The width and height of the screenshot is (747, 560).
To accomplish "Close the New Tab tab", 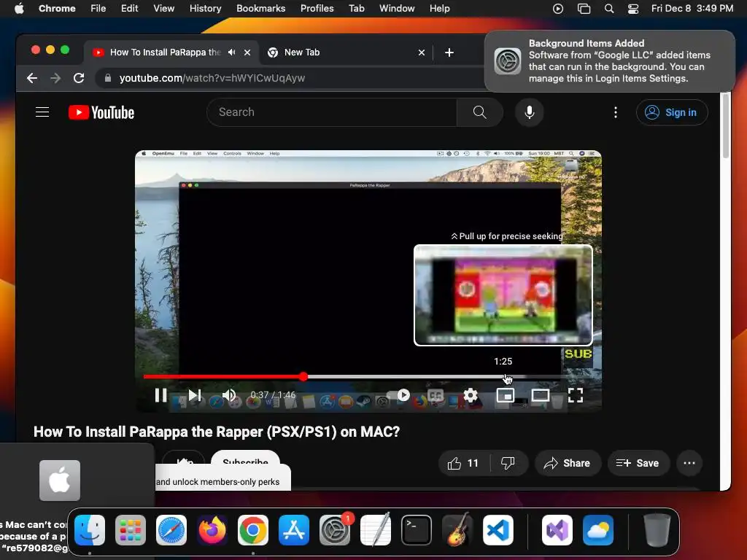I will click(x=421, y=52).
